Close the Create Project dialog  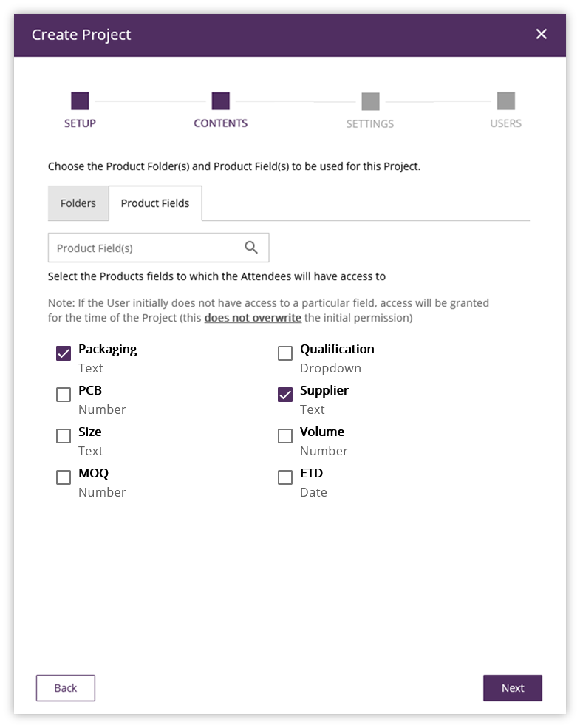pyautogui.click(x=541, y=34)
